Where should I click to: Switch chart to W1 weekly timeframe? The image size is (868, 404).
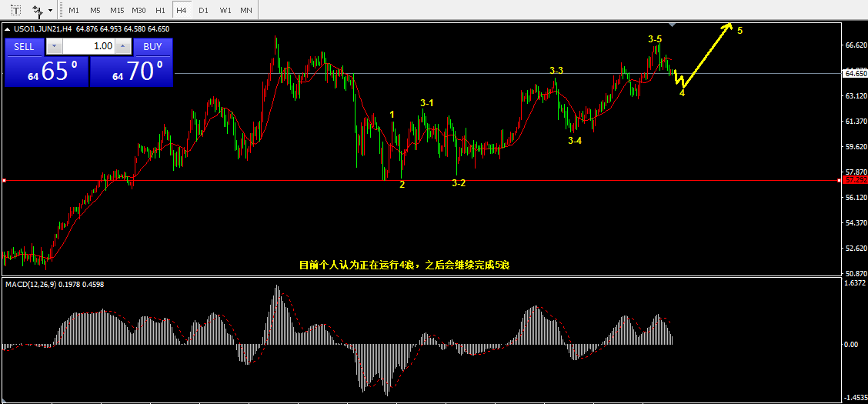[x=225, y=10]
